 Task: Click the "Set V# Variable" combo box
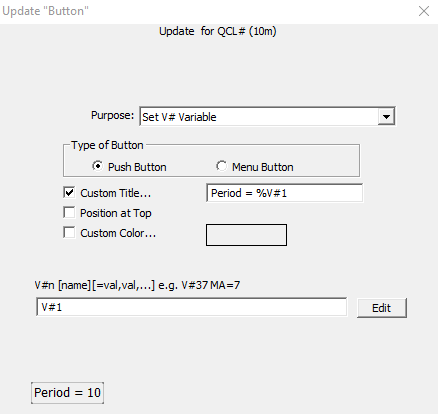(267, 116)
